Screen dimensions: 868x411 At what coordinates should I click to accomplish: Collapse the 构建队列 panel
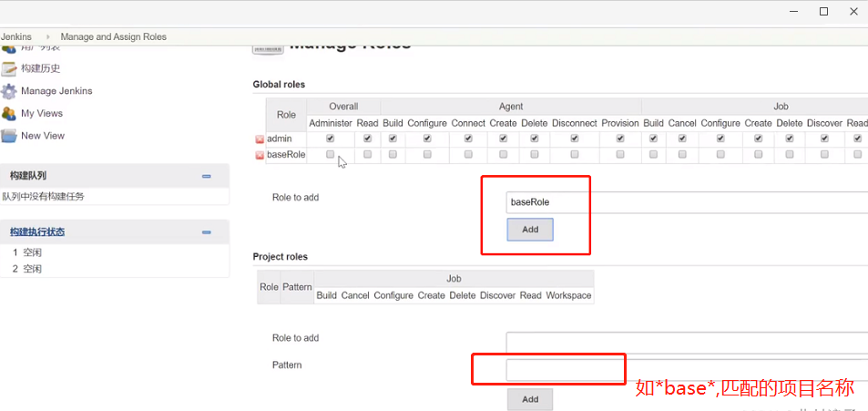(x=207, y=176)
